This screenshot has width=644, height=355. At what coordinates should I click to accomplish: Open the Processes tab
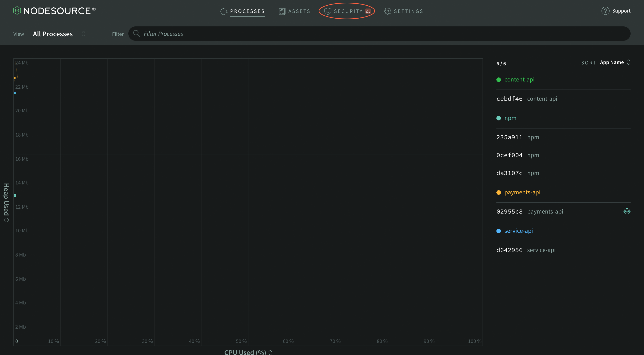coord(242,11)
